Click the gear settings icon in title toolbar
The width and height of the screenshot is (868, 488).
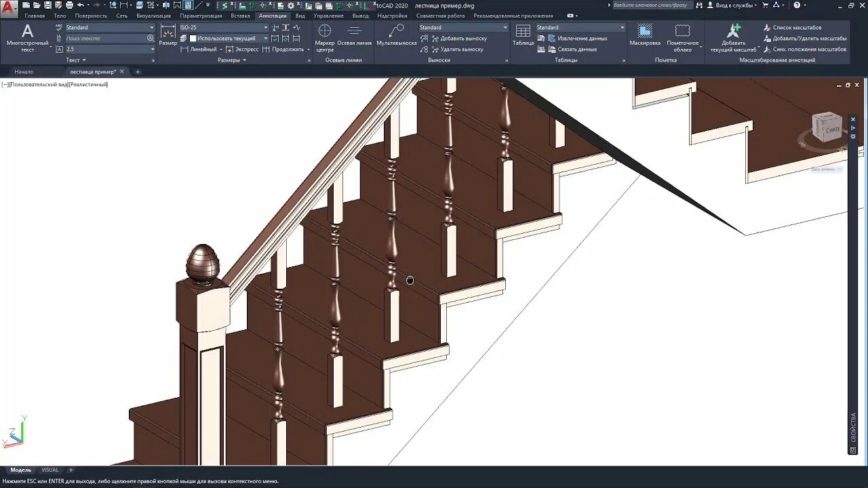pyautogui.click(x=291, y=5)
